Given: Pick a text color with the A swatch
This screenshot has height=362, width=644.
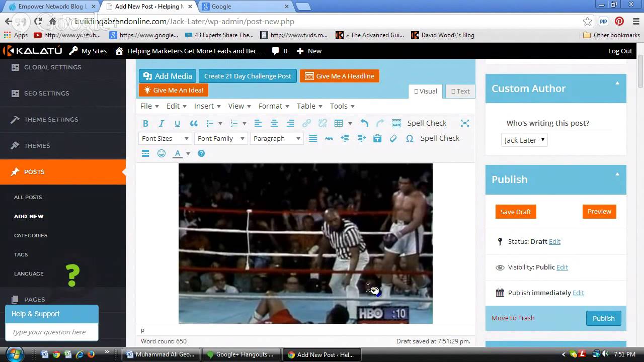Looking at the screenshot, I should click(178, 153).
